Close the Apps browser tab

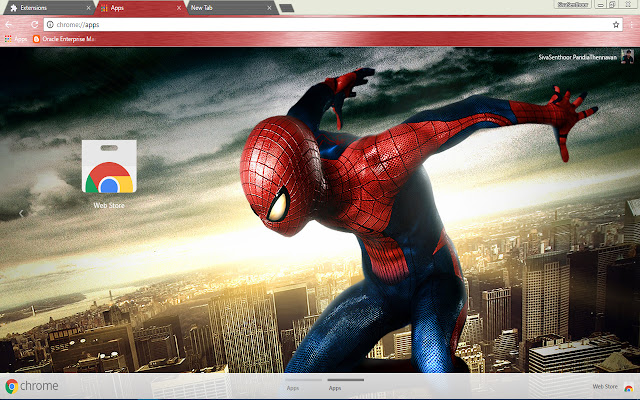(179, 8)
